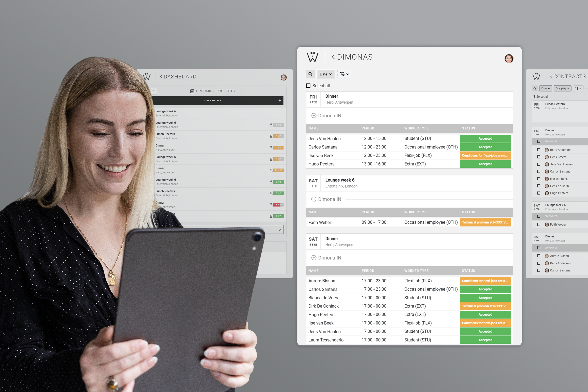Screen dimensions: 588x392
Task: Open Dirk De Coninck technical problem status
Action: coord(485,306)
